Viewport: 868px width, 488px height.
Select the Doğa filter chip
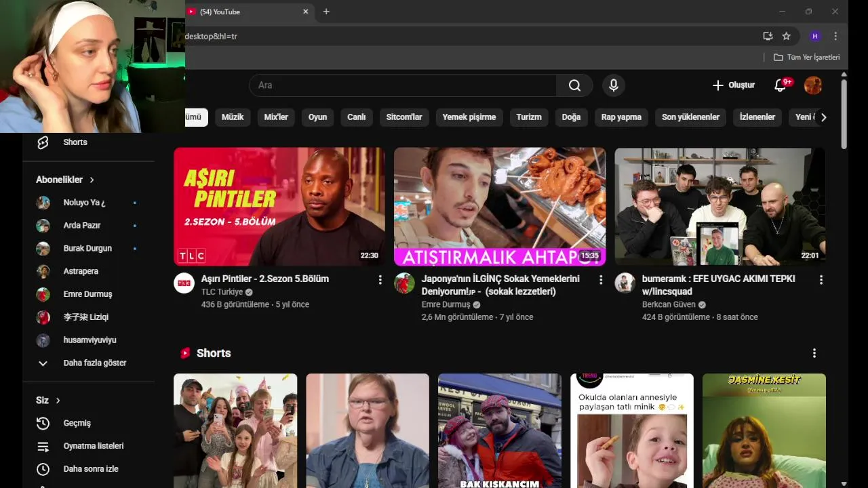[x=571, y=117]
